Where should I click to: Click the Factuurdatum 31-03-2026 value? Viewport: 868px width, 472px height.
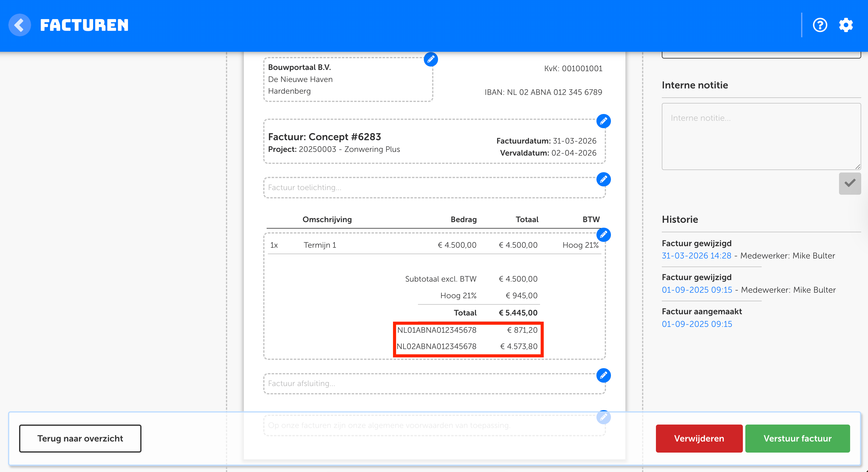click(x=575, y=141)
